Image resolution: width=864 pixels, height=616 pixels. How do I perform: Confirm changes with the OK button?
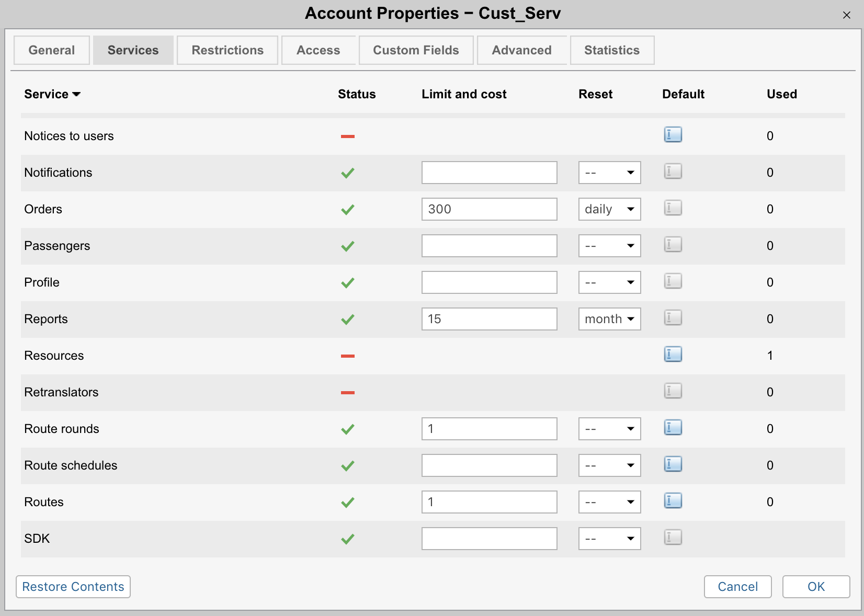coord(816,586)
